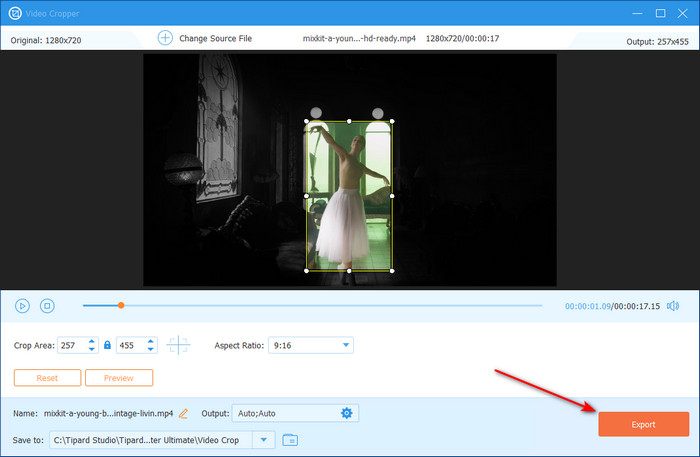Screen dimensions: 700x457
Task: Click the bottom-right crop corner handle
Action: coord(391,271)
